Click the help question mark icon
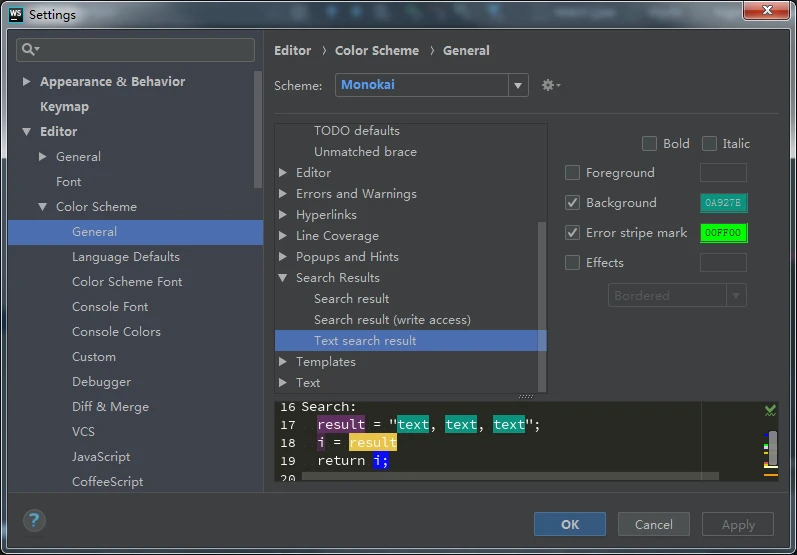 pos(34,521)
